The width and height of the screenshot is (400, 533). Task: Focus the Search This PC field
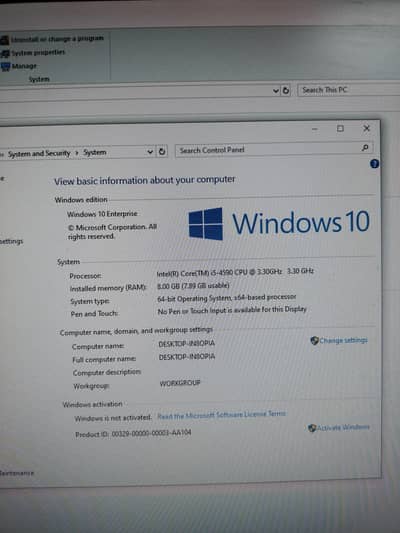pos(348,90)
